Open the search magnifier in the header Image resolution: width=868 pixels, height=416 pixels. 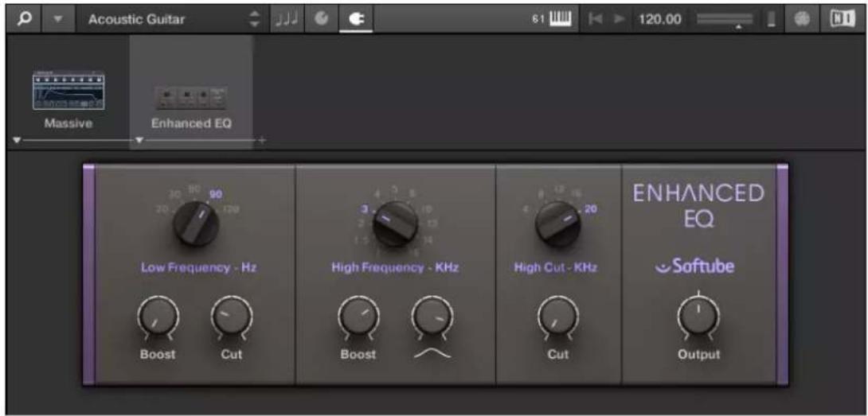click(26, 19)
